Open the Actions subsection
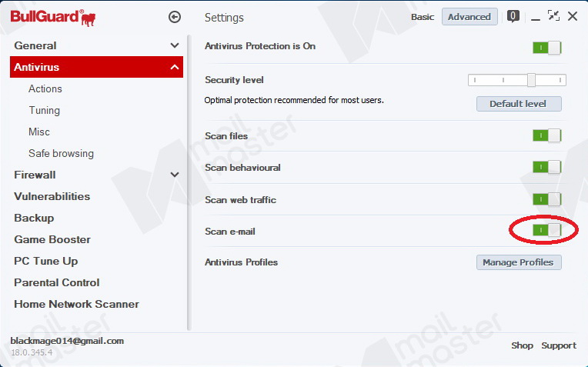588x367 pixels. tap(45, 88)
